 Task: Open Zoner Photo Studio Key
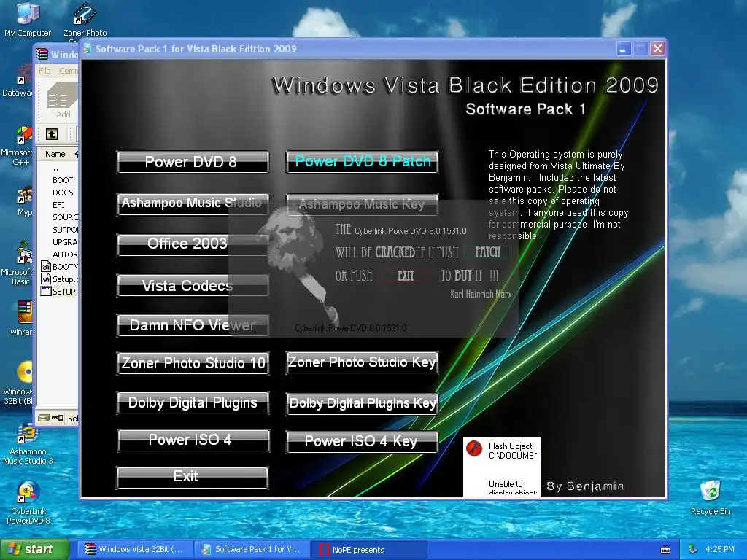[362, 362]
